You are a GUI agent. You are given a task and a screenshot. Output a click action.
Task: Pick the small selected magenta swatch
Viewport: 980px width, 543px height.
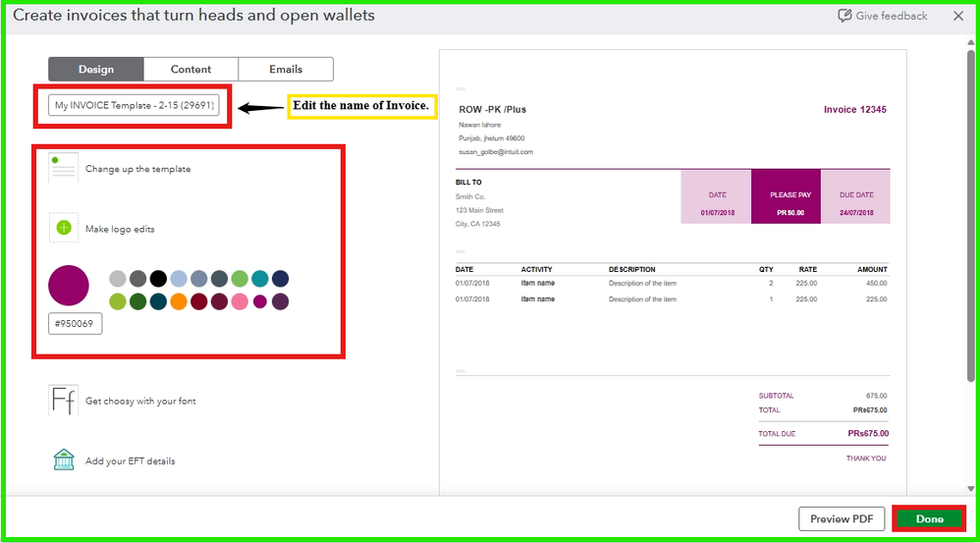260,301
